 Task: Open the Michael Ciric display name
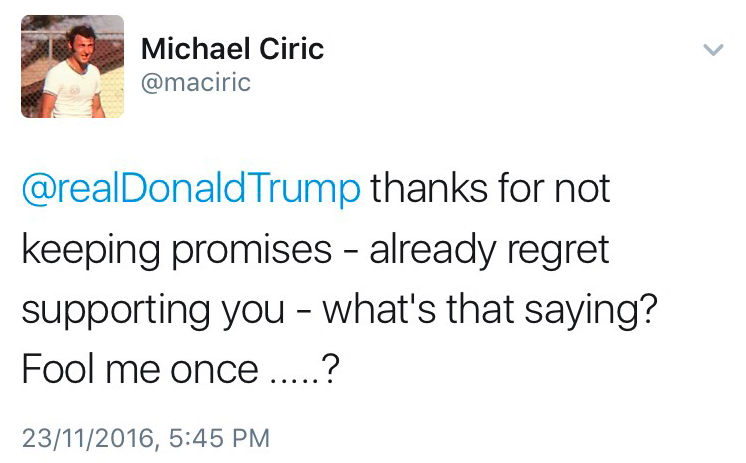tap(233, 48)
